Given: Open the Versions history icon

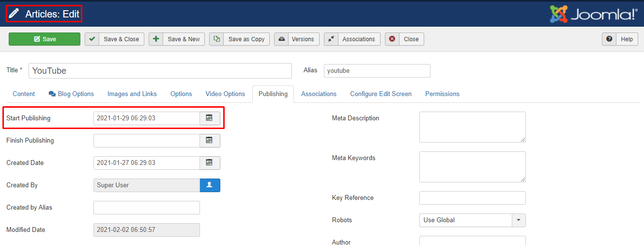Looking at the screenshot, I should click(x=281, y=39).
